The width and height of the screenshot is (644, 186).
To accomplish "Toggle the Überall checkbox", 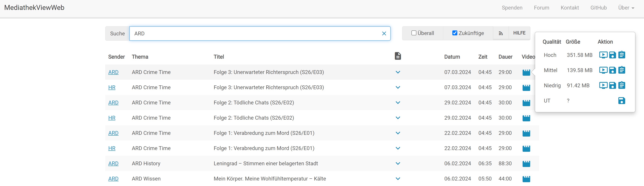I will (x=414, y=33).
